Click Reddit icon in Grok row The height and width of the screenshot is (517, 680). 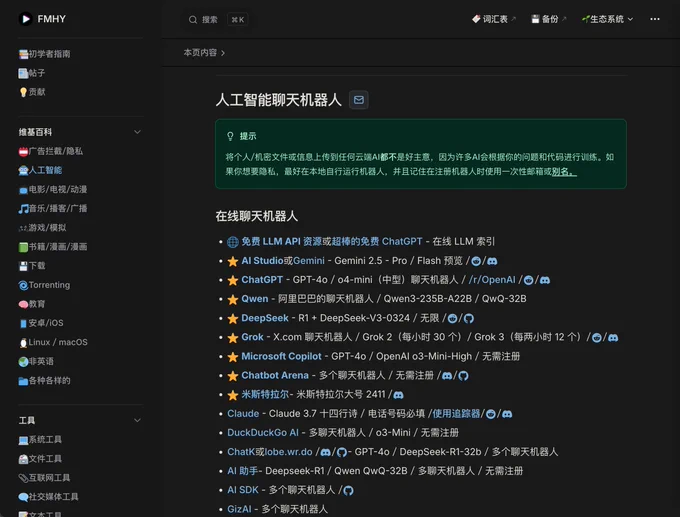coord(597,337)
